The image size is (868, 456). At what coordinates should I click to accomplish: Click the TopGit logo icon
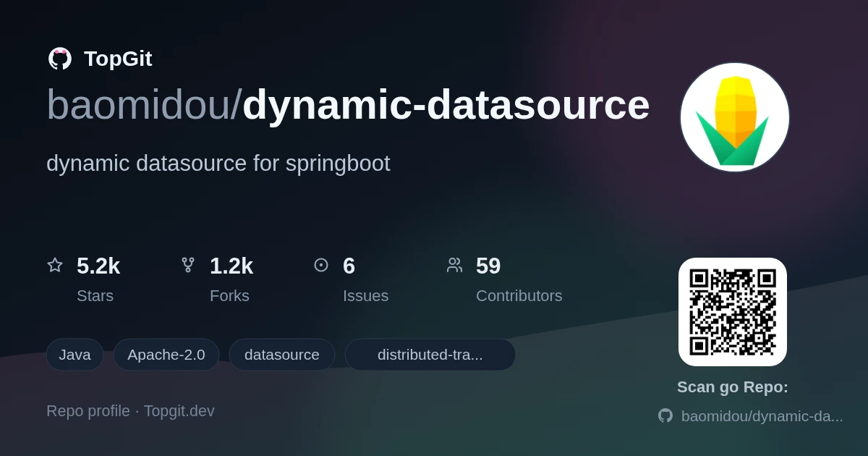click(60, 59)
